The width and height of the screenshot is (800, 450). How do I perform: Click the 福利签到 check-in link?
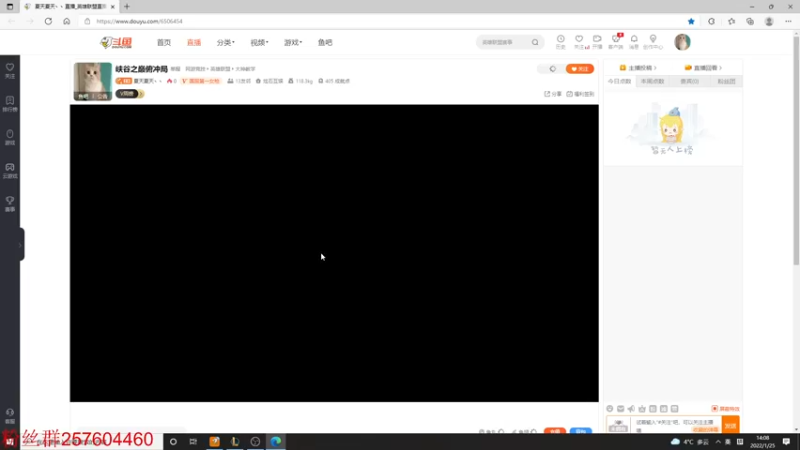coord(581,94)
